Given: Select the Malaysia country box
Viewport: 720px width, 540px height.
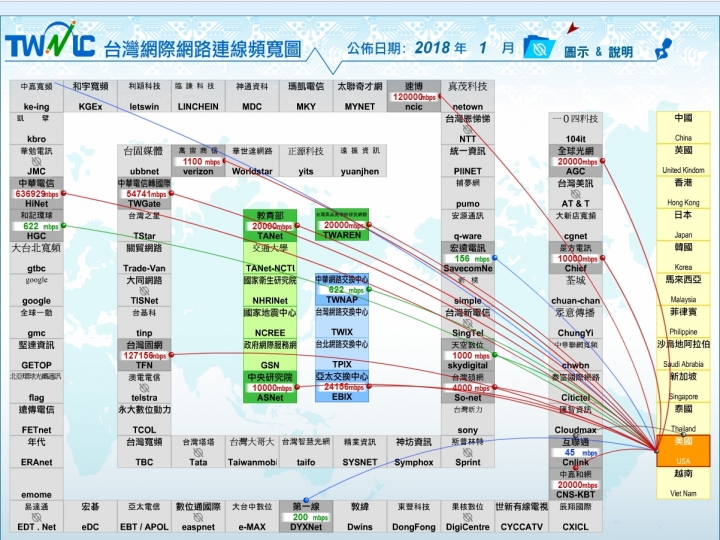Looking at the screenshot, I should pyautogui.click(x=683, y=289).
